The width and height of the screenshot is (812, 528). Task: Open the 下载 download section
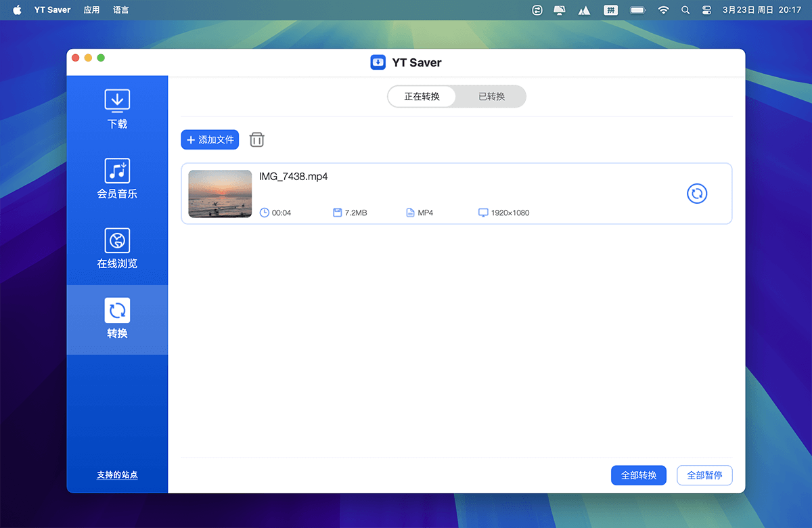(x=117, y=110)
